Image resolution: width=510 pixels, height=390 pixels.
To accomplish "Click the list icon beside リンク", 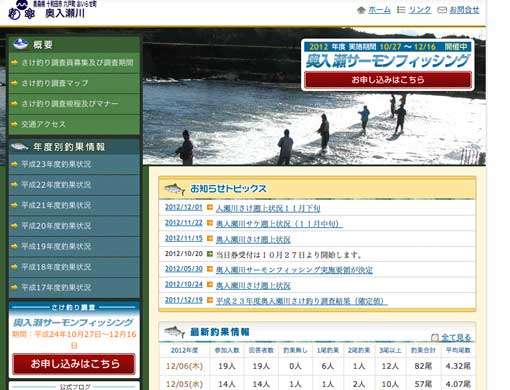I will point(401,10).
